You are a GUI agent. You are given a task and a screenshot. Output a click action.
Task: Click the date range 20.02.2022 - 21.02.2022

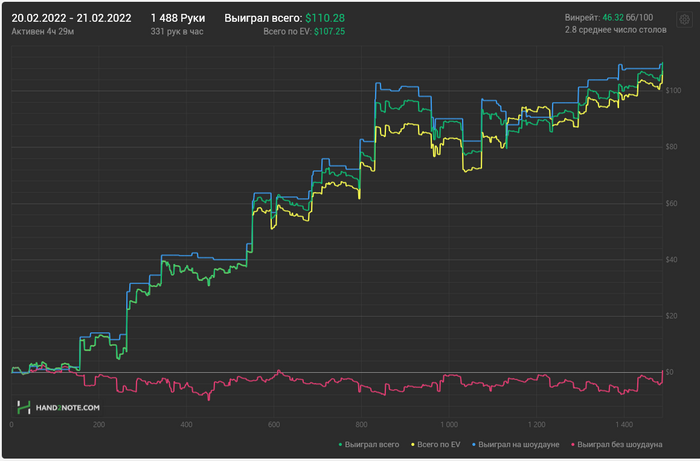point(71,18)
